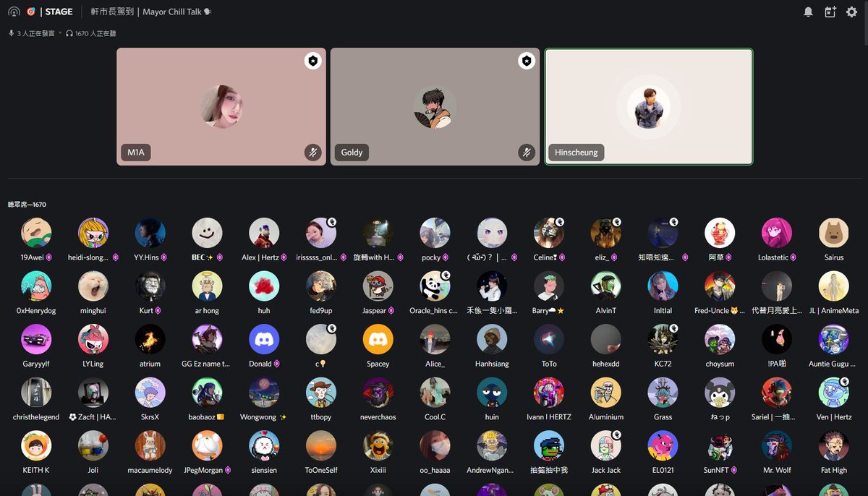Click the microphone speakers count icon
The height and width of the screenshot is (496, 868).
point(12,33)
